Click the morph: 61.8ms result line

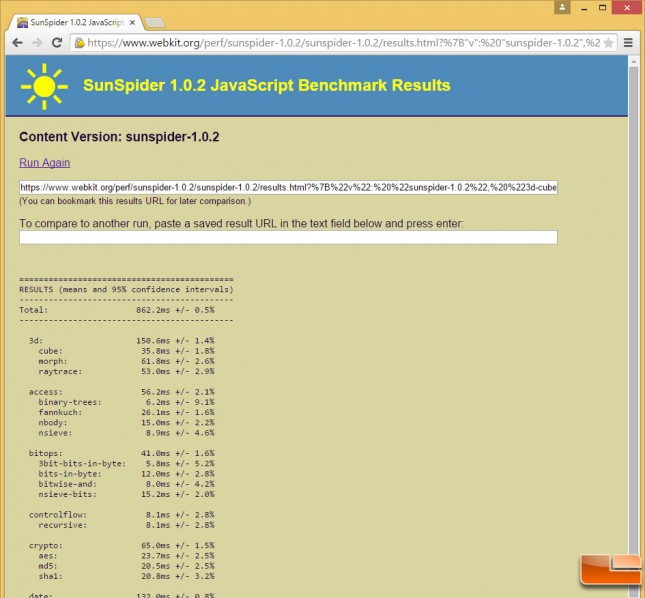tap(127, 362)
